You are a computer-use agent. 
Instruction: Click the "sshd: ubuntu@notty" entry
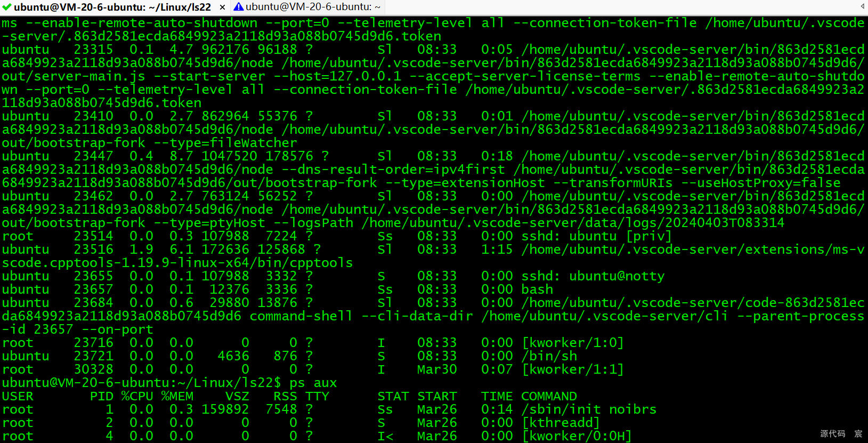[x=593, y=276]
